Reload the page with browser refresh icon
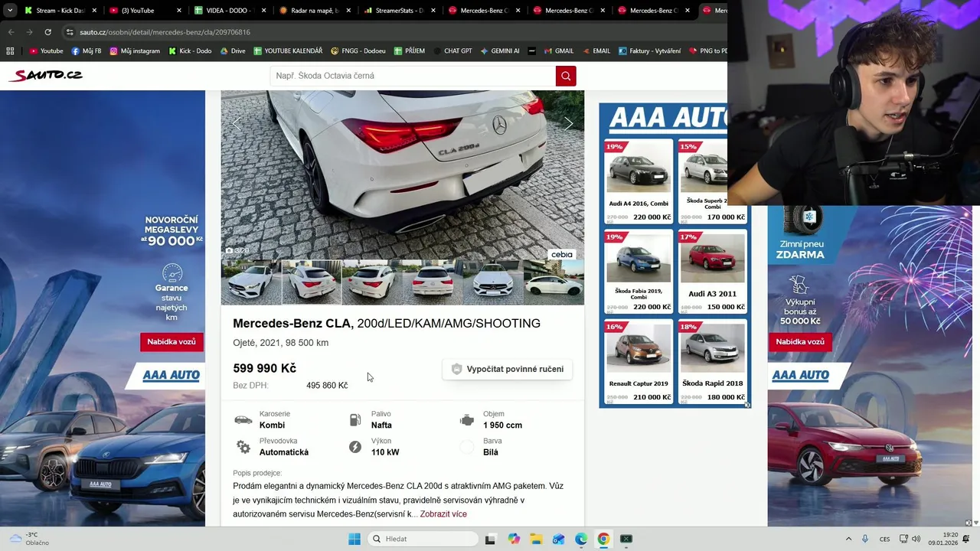The image size is (980, 551). pos(47,32)
